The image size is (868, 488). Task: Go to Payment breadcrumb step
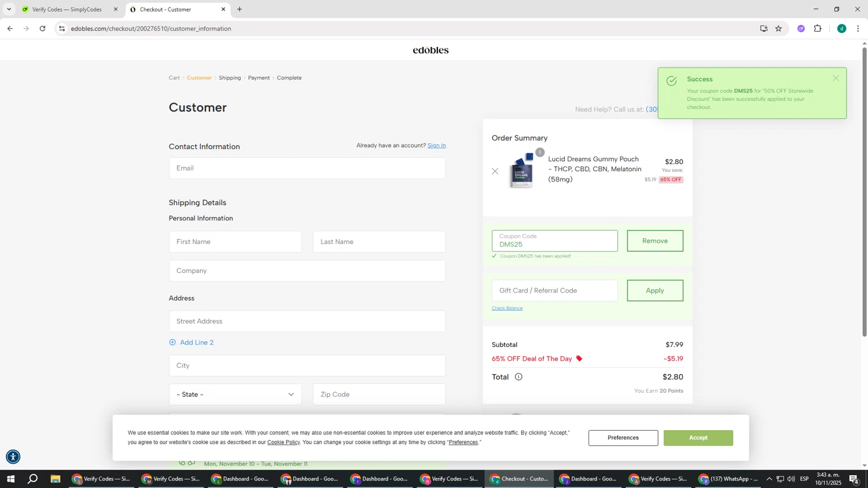click(x=259, y=77)
